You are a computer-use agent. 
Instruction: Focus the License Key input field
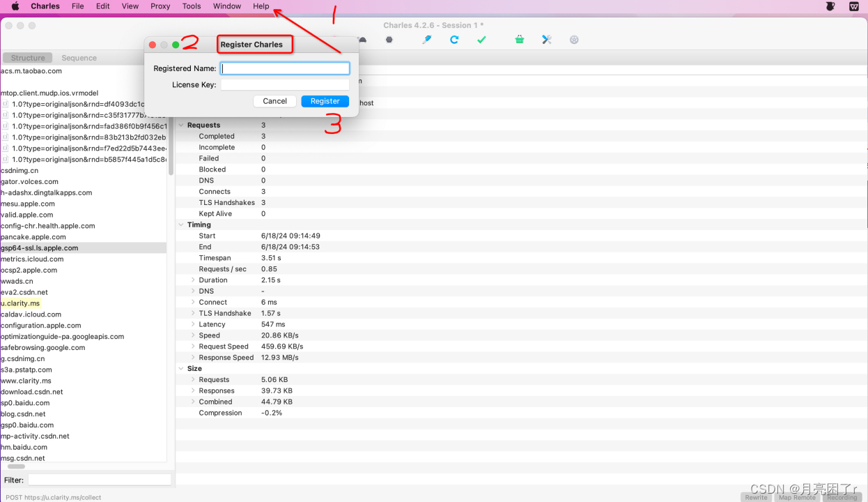click(285, 85)
